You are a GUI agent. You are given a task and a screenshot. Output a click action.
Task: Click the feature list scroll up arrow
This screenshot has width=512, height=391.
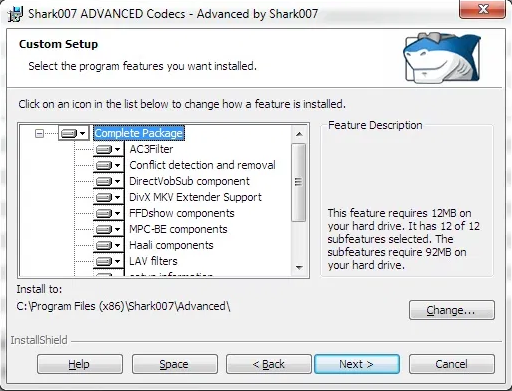(299, 134)
